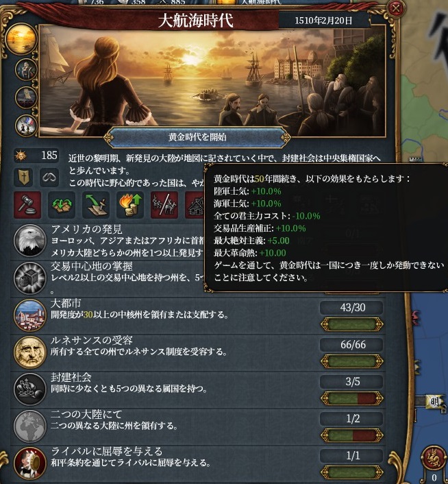Close the age window with red X
The height and width of the screenshot is (484, 448).
pyautogui.click(x=395, y=8)
